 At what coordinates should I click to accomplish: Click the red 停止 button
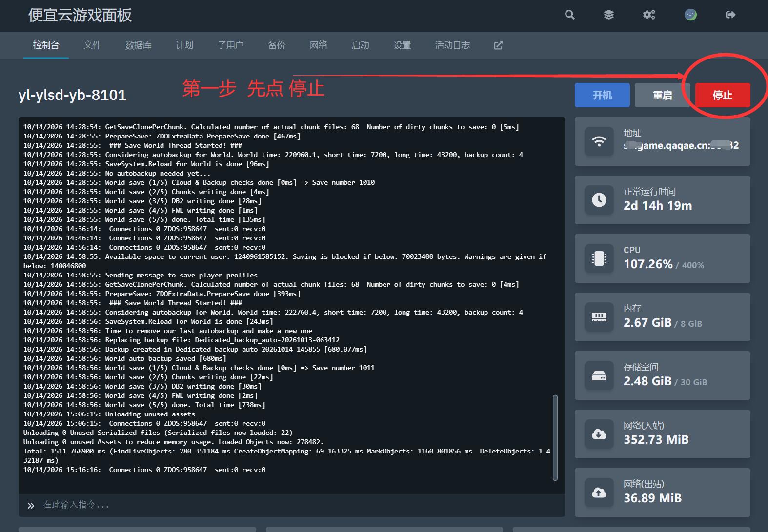[x=723, y=95]
